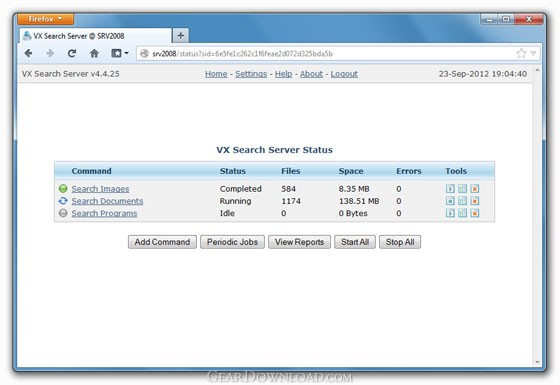Image resolution: width=560 pixels, height=385 pixels.
Task: Click the Completed status text
Action: coord(241,189)
